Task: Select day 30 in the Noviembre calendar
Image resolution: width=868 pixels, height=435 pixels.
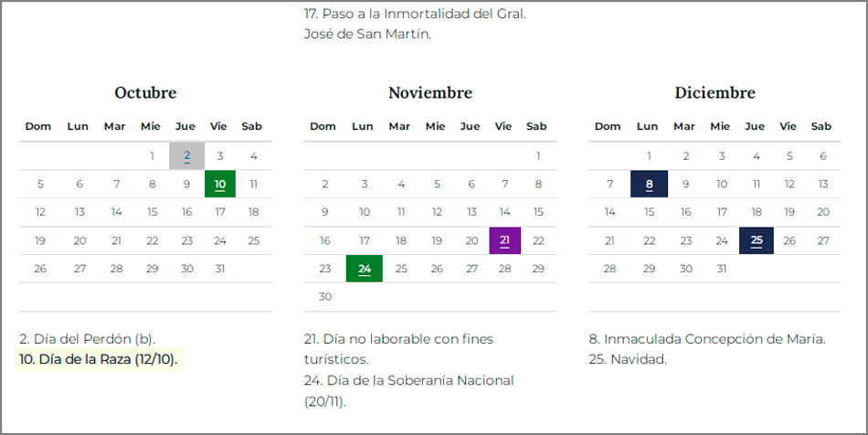Action: [325, 296]
